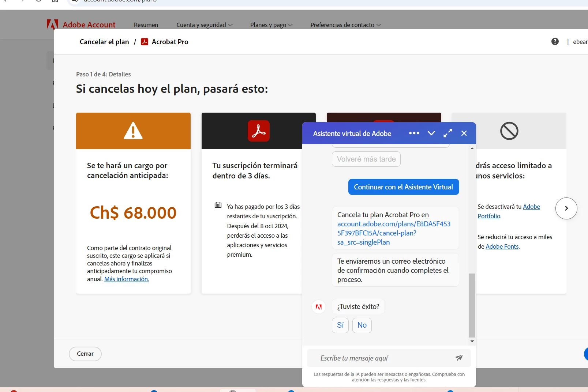Click chat scrollbar up arrow
This screenshot has height=392, width=588.
[472, 148]
